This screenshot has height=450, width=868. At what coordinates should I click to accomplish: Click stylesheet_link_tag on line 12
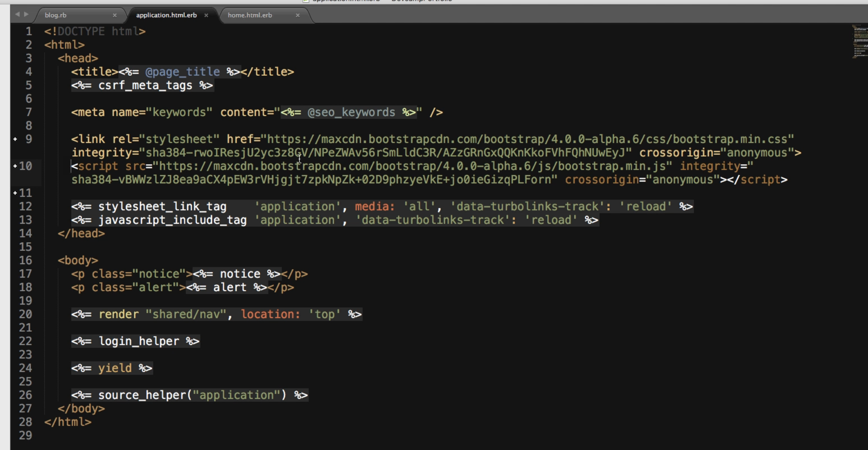click(x=163, y=207)
